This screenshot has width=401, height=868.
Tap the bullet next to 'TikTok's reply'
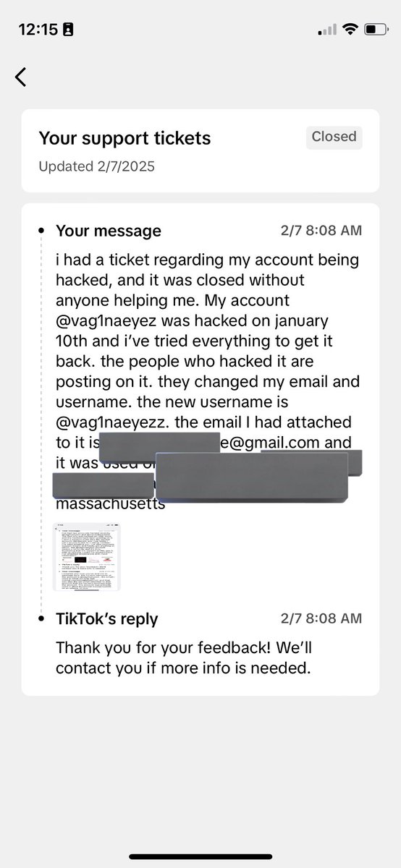click(x=41, y=619)
